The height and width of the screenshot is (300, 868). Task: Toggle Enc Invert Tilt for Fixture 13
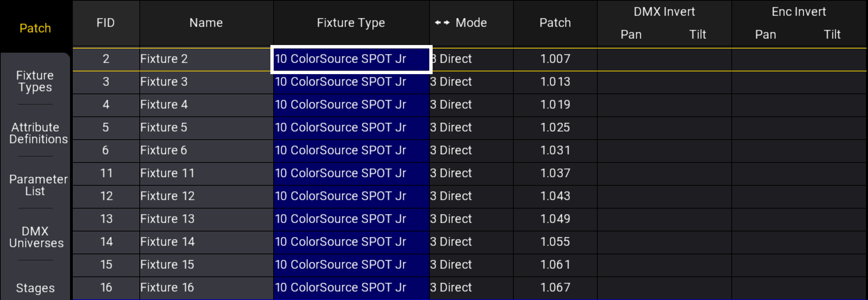click(832, 219)
